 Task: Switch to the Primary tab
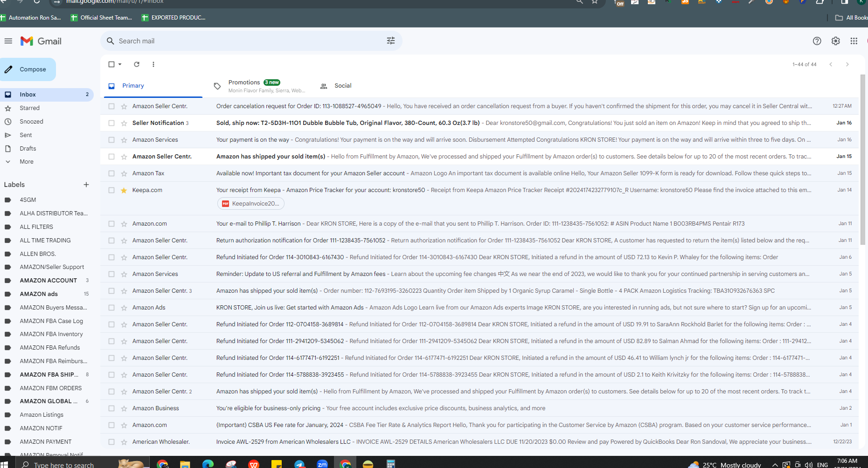pos(153,86)
